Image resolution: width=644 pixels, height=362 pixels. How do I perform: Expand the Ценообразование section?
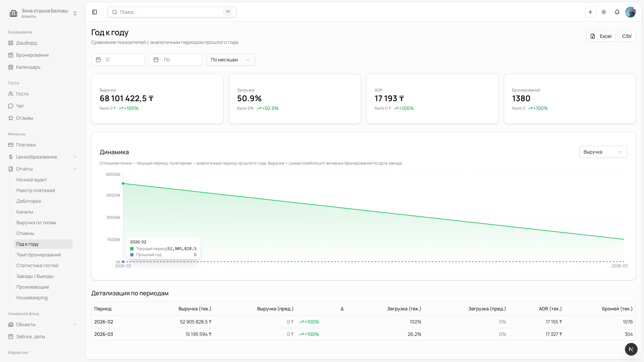42,157
